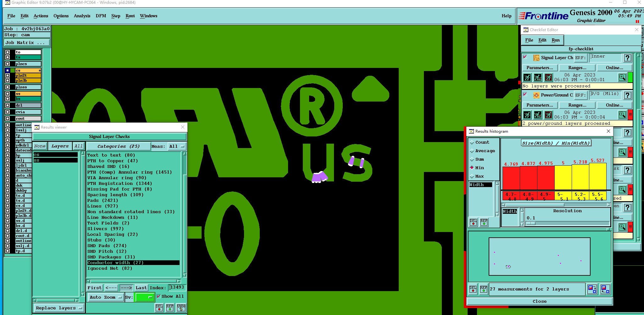
Task: Click results magnifier in third checklist item
Action: point(622,152)
